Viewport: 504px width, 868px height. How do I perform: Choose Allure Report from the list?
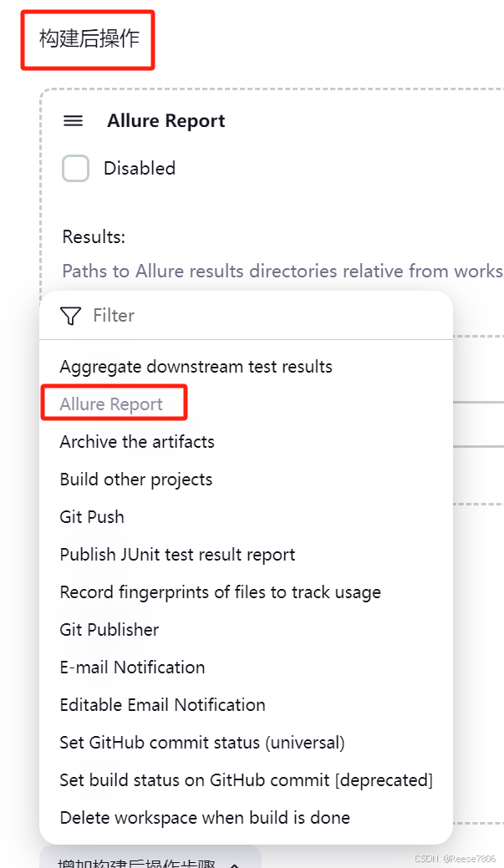[111, 404]
